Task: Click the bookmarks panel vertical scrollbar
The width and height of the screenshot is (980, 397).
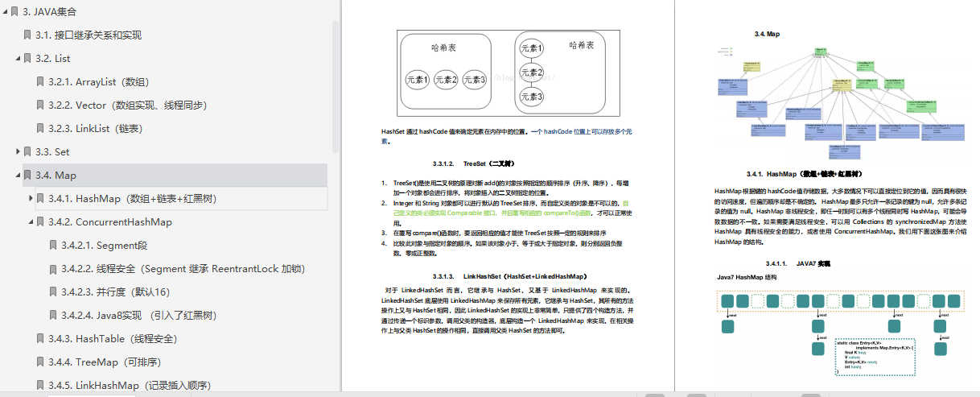Action: (336, 86)
